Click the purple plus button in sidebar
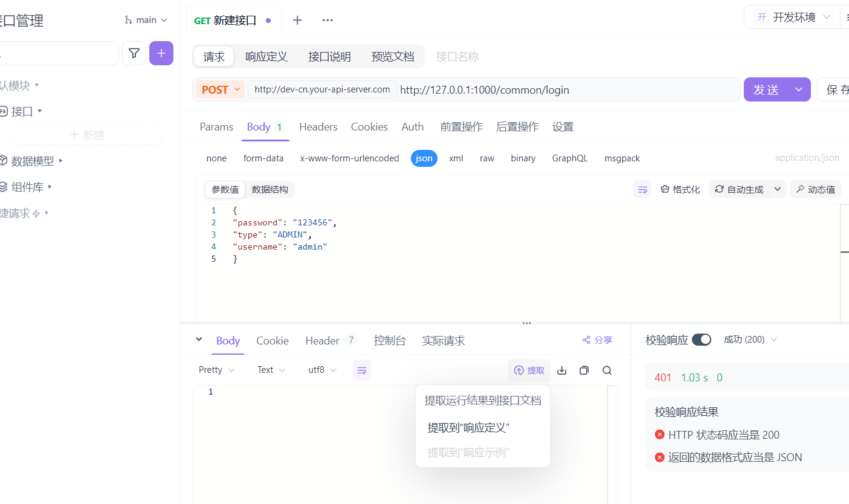Viewport: 849px width, 504px height. 161,53
